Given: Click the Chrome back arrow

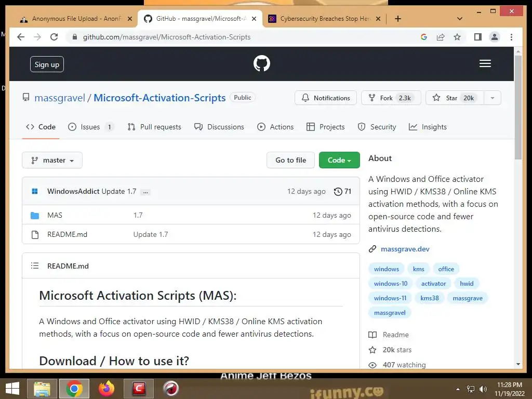Looking at the screenshot, I should (x=21, y=37).
